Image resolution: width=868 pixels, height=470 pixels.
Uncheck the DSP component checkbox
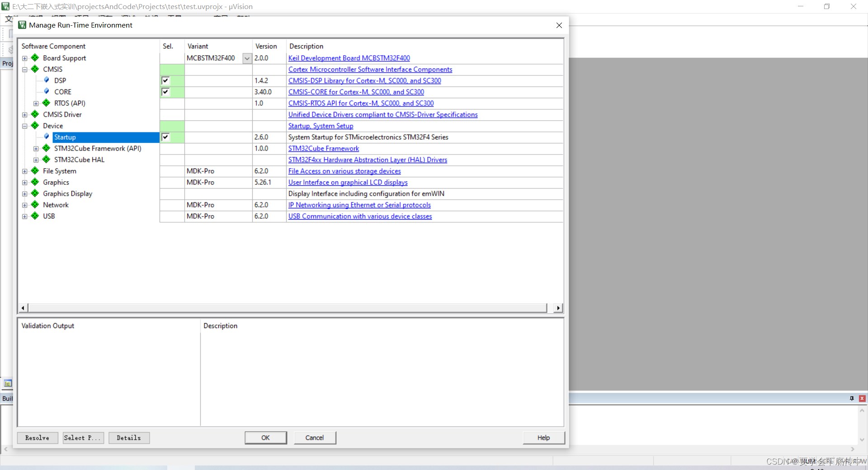pos(165,80)
